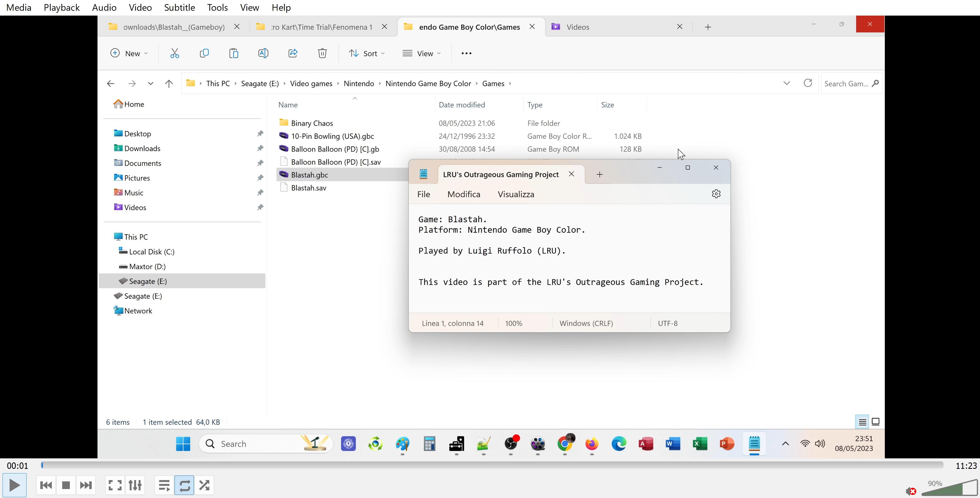980x498 pixels.
Task: Click the Explorer delete trash icon
Action: pyautogui.click(x=322, y=53)
